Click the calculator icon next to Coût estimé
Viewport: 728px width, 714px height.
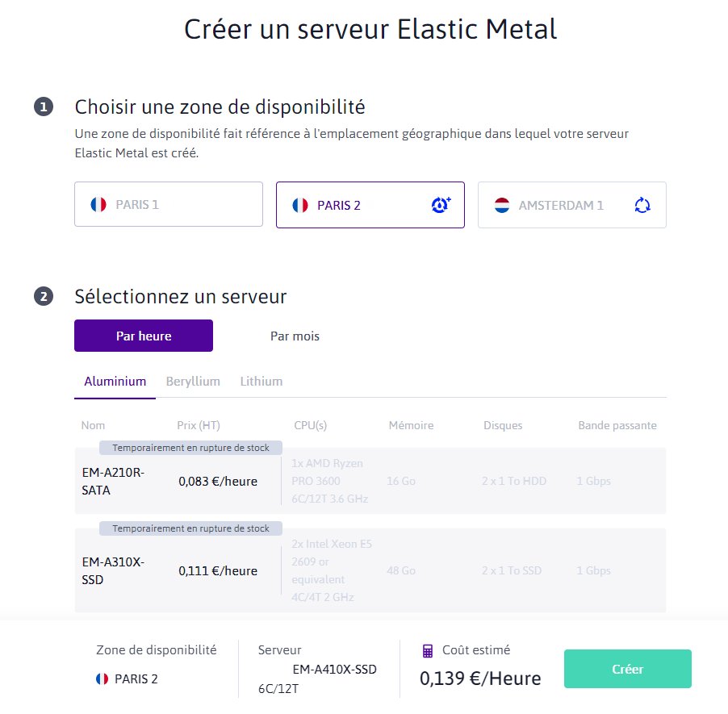tap(427, 649)
